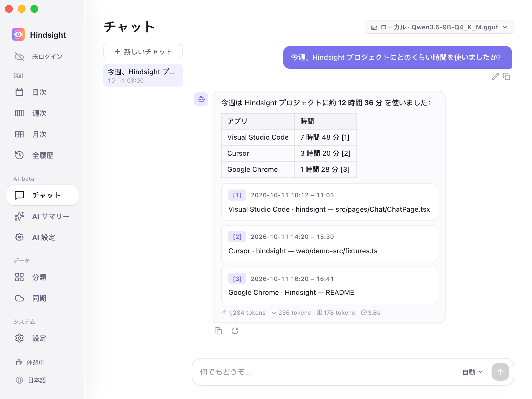This screenshot has height=399, width=532.
Task: Open the local model Qwen3.5 dropdown
Action: [439, 27]
